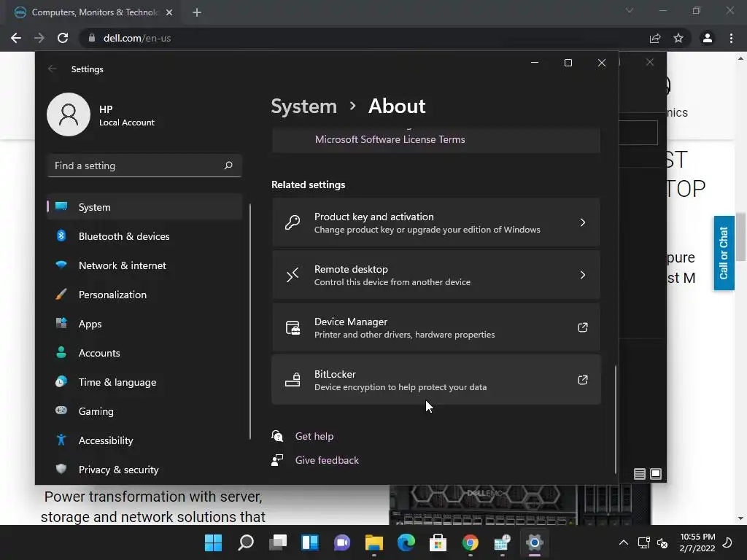Bookmark this page with the star icon
This screenshot has width=747, height=560.
(678, 38)
